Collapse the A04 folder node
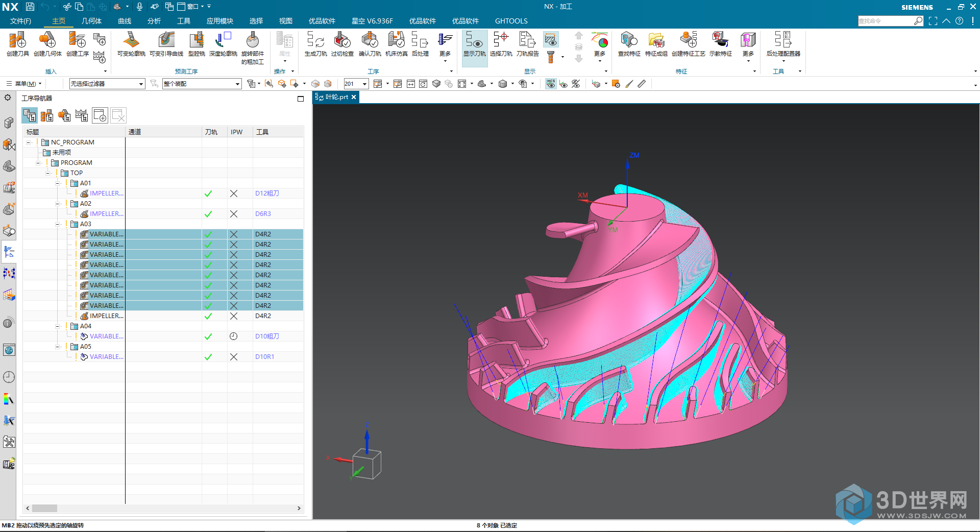980x532 pixels. click(x=58, y=326)
